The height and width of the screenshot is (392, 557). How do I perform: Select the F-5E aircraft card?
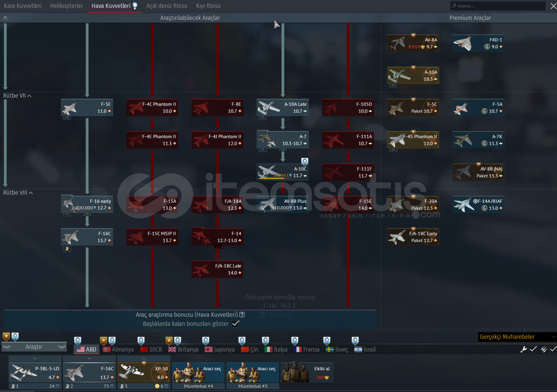[87, 108]
